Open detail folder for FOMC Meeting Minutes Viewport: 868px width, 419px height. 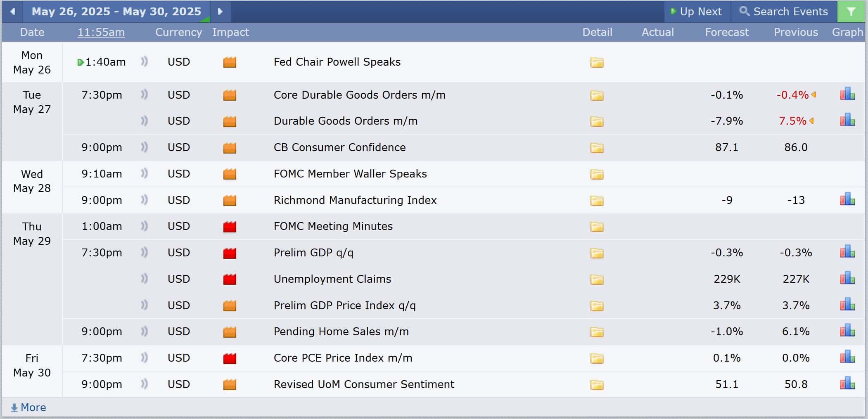(x=597, y=227)
